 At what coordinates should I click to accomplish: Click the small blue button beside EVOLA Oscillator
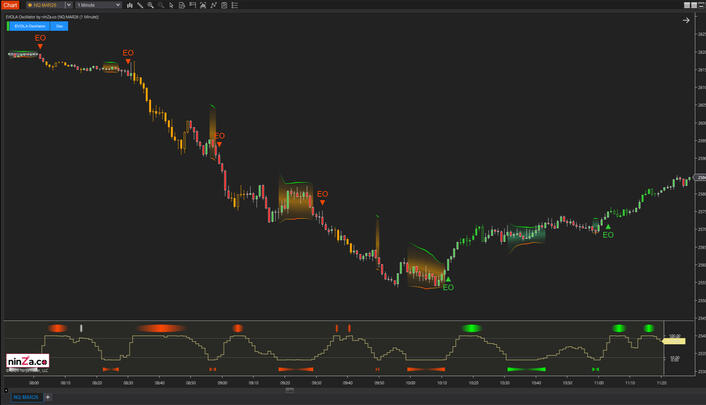coord(60,26)
